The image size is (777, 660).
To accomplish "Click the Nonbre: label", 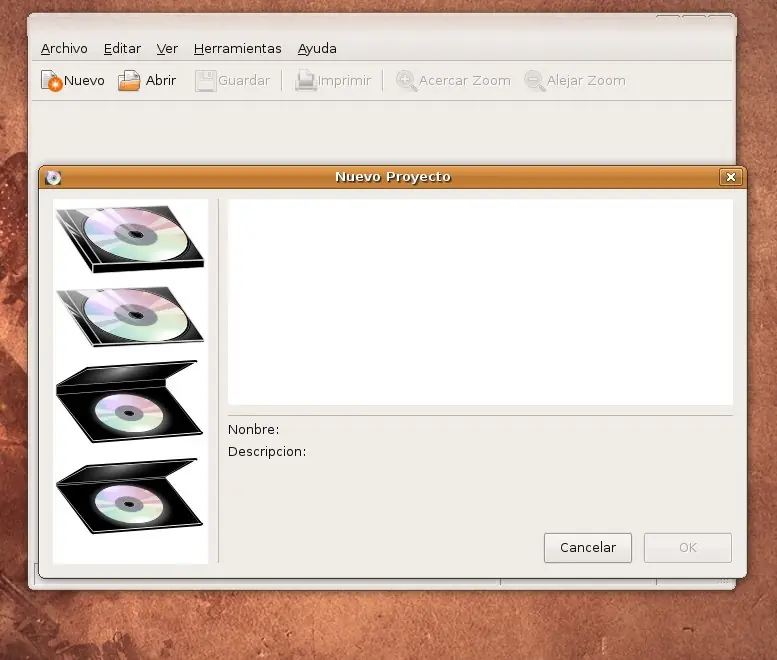I will [x=253, y=430].
